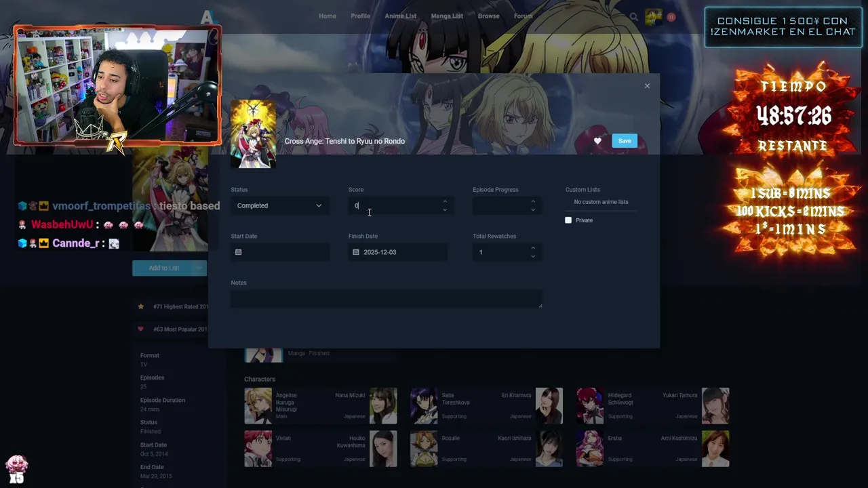
Task: Click the Cannde_r chat username
Action: tap(75, 243)
